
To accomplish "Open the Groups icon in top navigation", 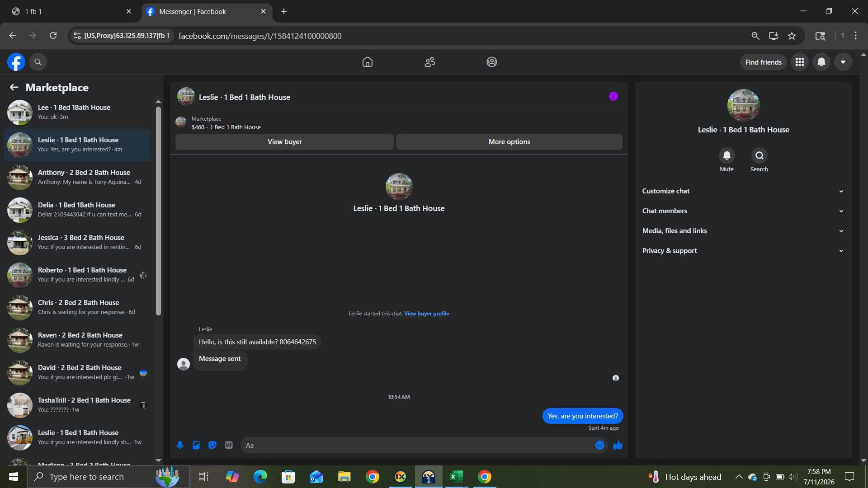I will click(x=492, y=62).
